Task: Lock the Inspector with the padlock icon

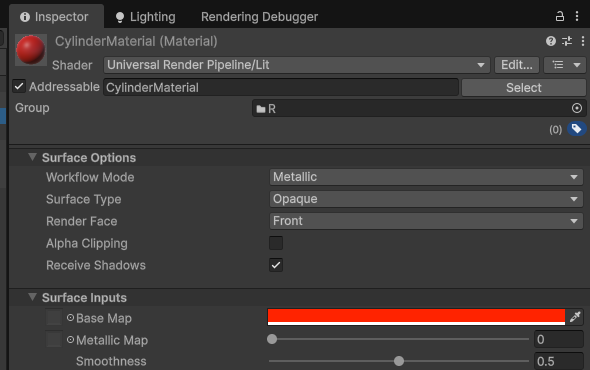Action: click(560, 17)
